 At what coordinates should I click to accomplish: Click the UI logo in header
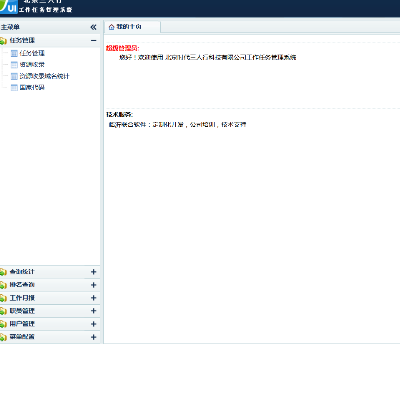point(9,6)
